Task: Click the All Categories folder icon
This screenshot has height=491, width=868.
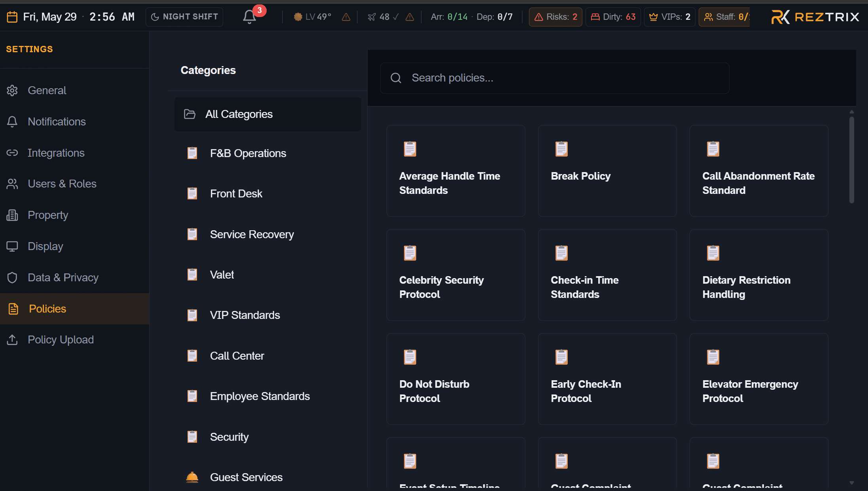Action: pos(190,114)
